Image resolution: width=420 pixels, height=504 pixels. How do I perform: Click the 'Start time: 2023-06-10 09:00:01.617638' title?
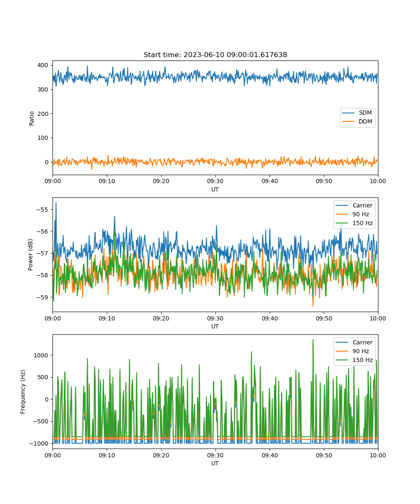pyautogui.click(x=215, y=55)
